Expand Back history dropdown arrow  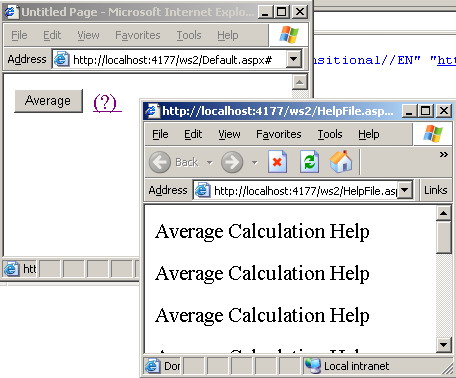point(209,163)
